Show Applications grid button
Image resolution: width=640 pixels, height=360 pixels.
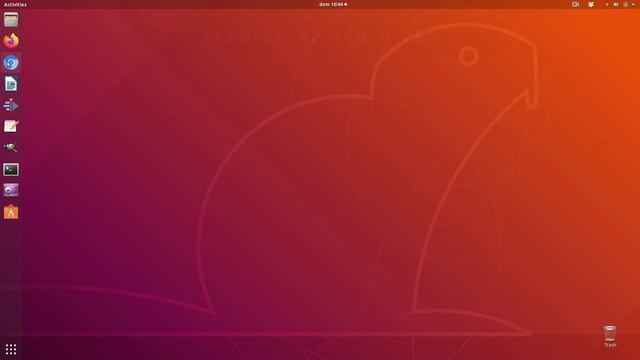11,349
